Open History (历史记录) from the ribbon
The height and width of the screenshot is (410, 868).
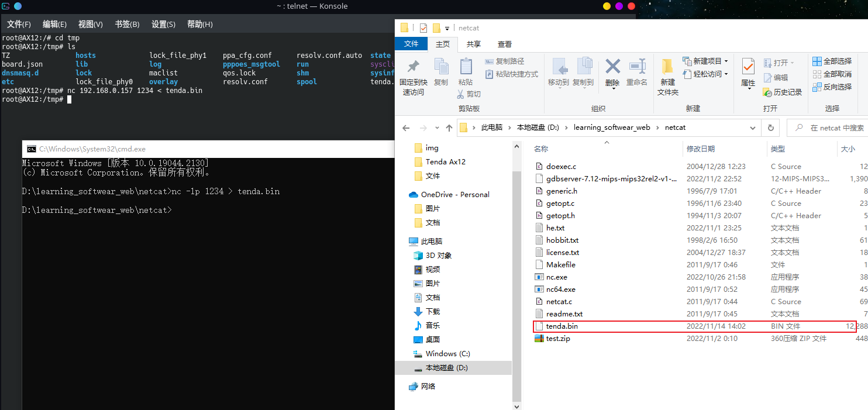tap(783, 92)
